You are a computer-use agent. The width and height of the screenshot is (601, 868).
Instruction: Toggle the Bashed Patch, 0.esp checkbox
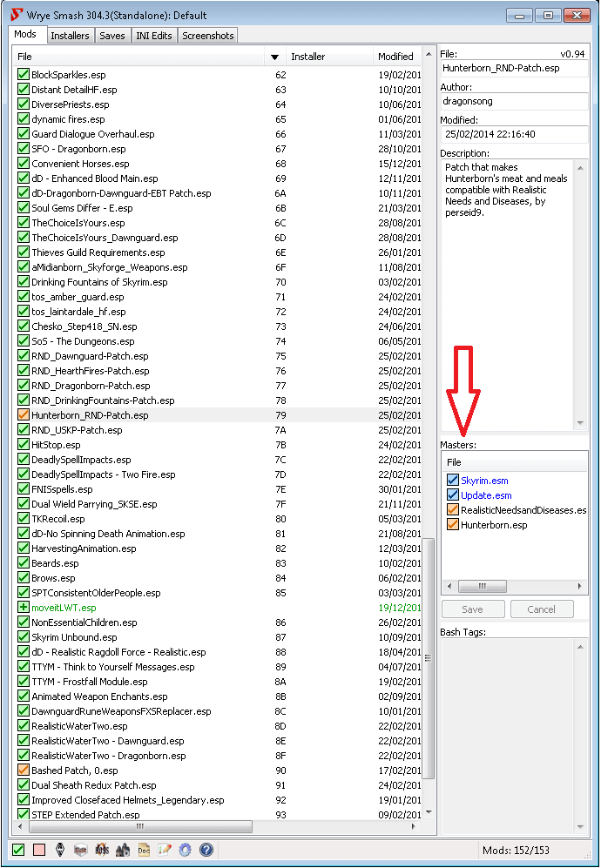point(24,770)
